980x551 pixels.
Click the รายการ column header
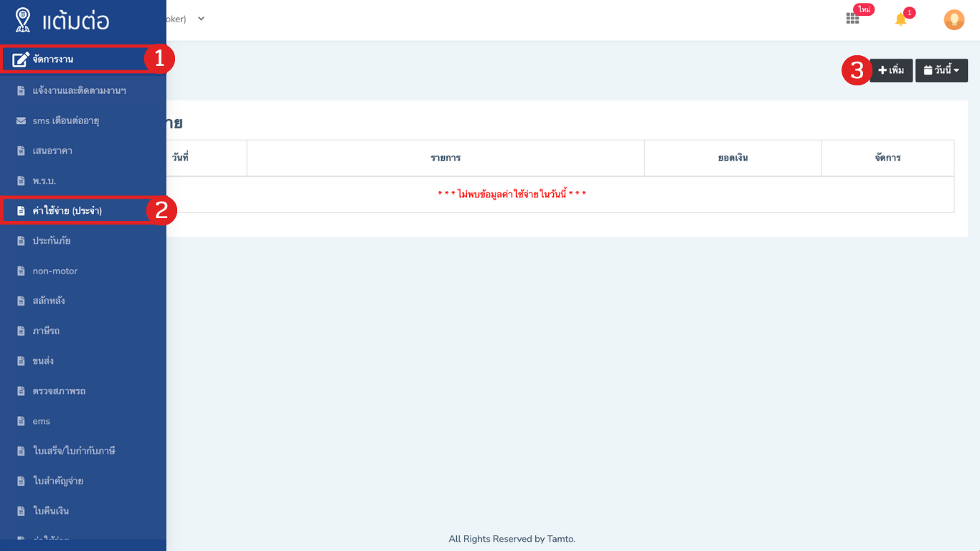(x=446, y=158)
